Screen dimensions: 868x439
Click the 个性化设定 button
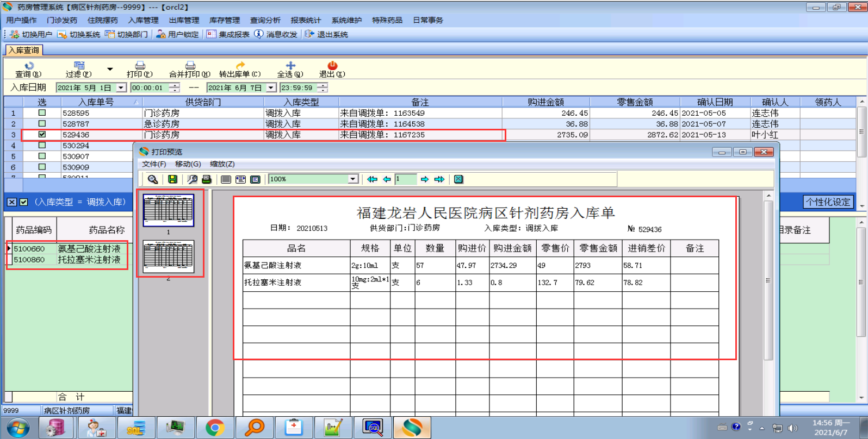(828, 202)
